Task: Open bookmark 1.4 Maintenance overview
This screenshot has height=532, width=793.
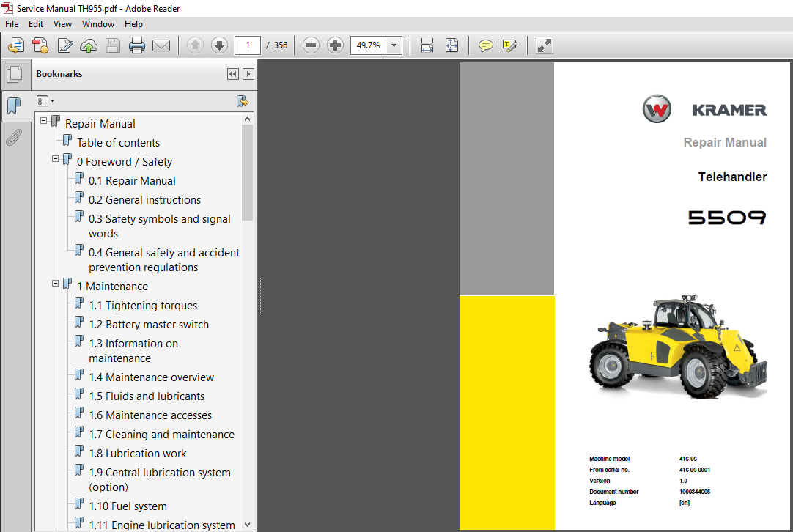Action: pos(151,378)
